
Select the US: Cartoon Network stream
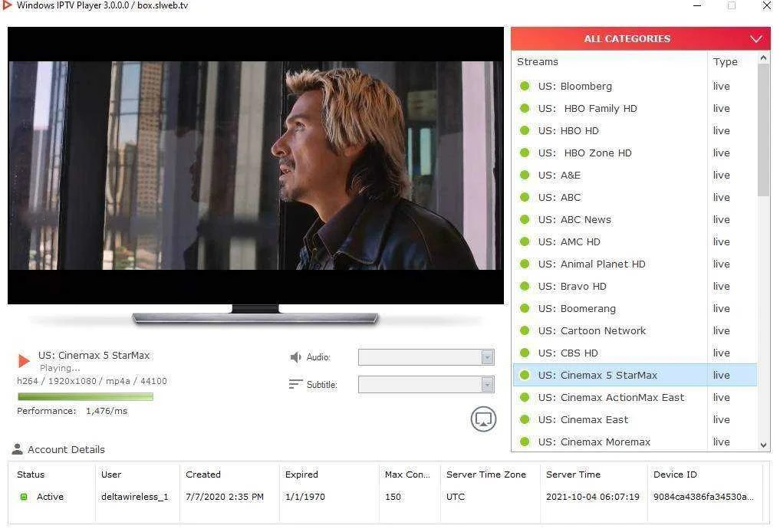(x=635, y=330)
